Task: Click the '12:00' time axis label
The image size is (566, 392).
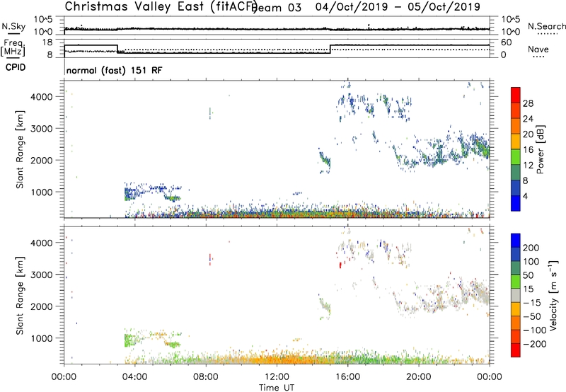Action: point(277,377)
